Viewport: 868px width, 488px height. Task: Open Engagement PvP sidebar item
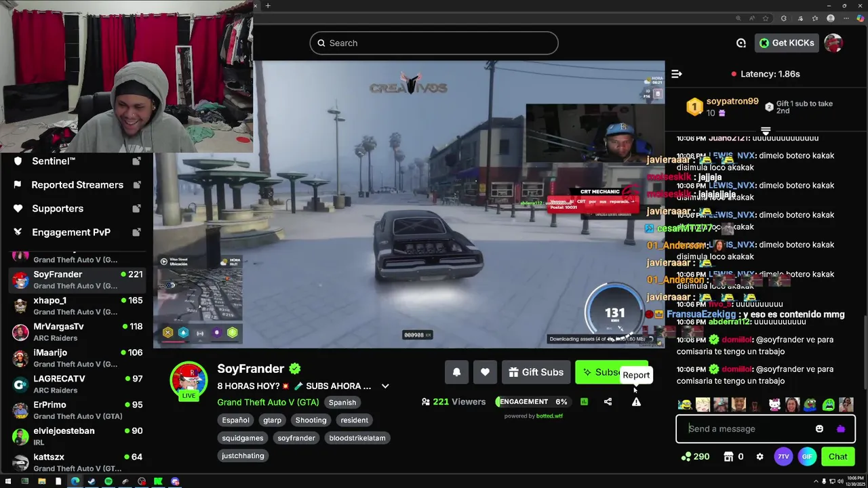coord(77,232)
